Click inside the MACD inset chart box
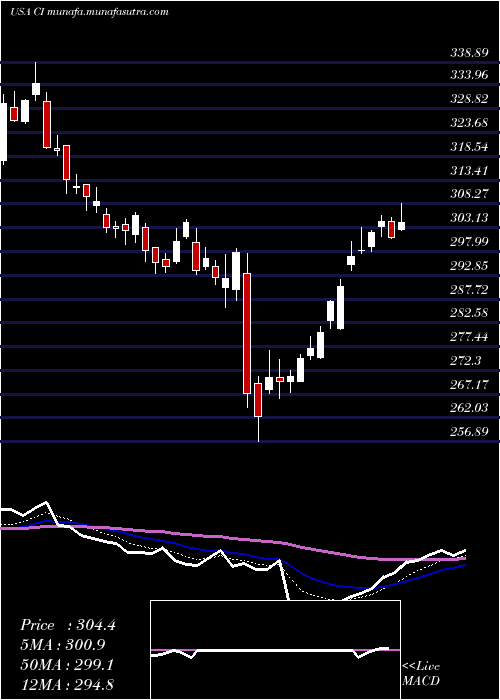 [275, 650]
